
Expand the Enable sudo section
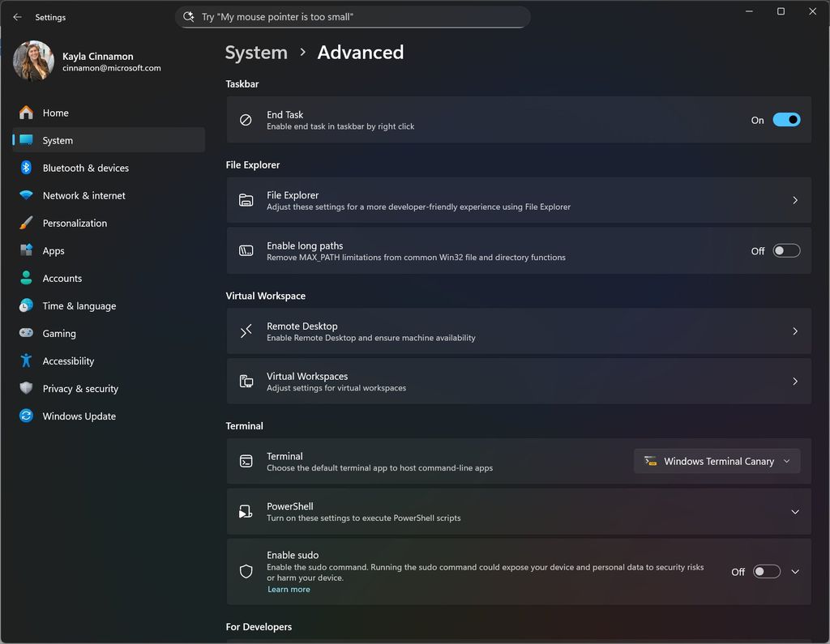(x=794, y=571)
